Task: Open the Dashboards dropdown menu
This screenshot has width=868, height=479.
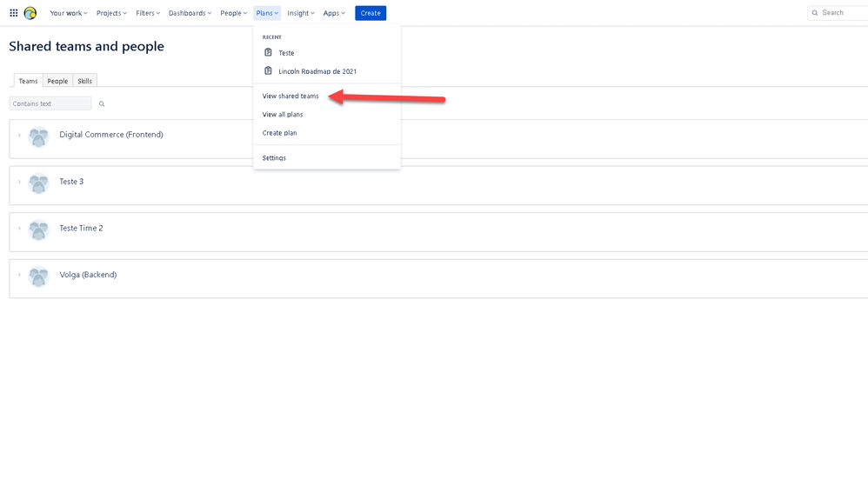Action: [190, 13]
